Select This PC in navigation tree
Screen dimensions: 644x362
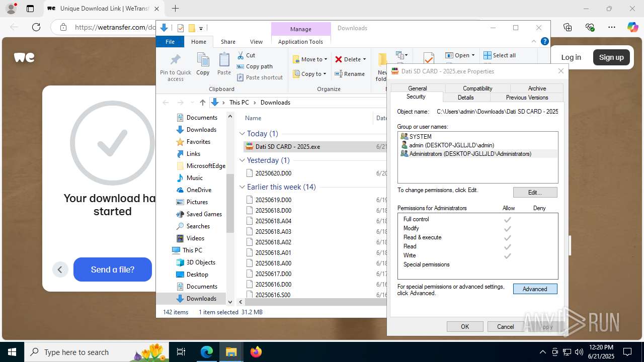click(x=192, y=250)
